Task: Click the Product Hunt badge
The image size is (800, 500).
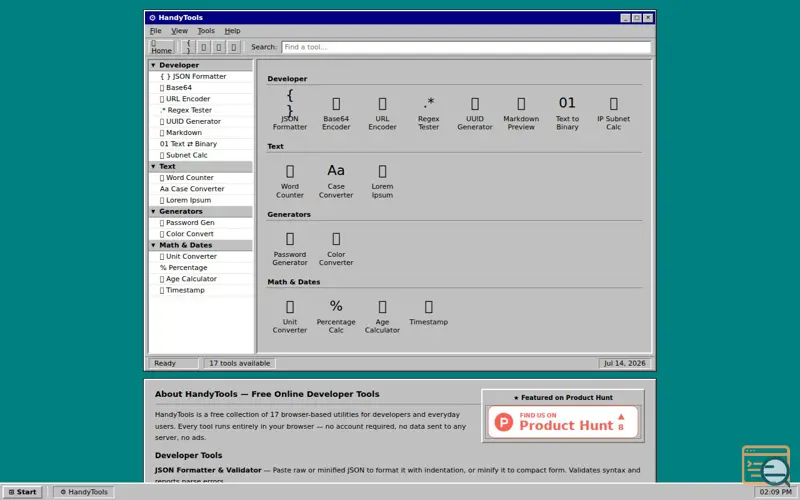Action: (563, 422)
